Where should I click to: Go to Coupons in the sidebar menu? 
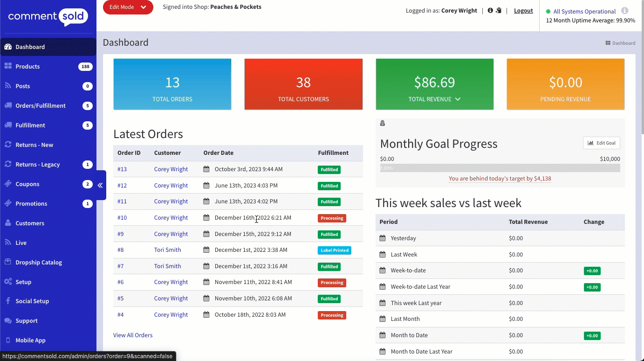click(27, 184)
